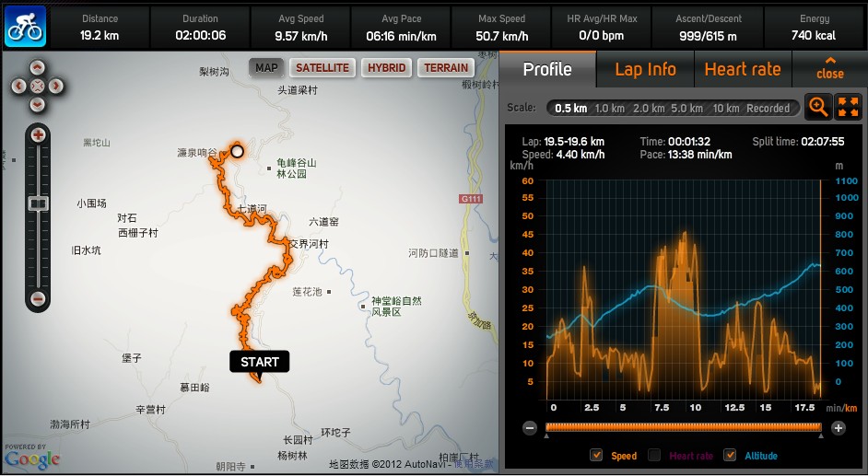The width and height of the screenshot is (868, 476).
Task: Toggle the Speed checkbox
Action: click(x=596, y=455)
